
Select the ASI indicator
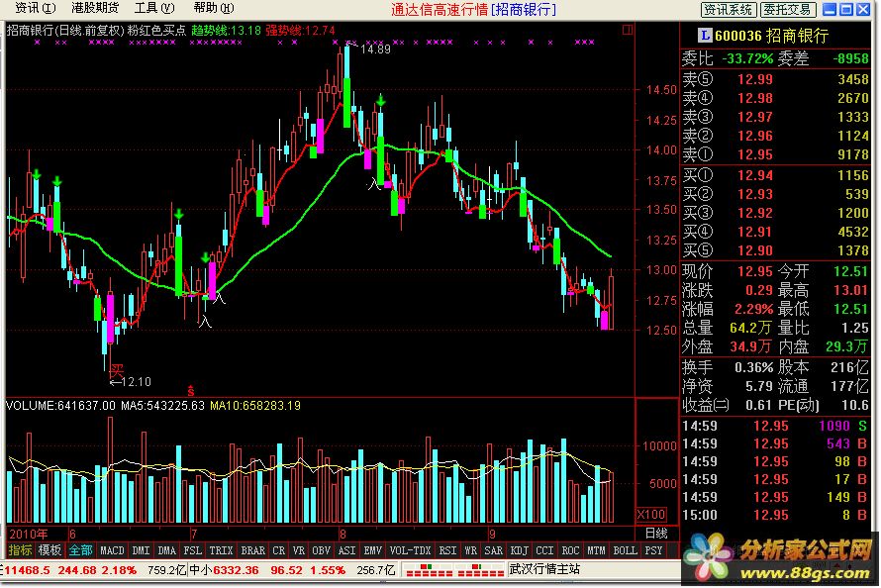[346, 551]
